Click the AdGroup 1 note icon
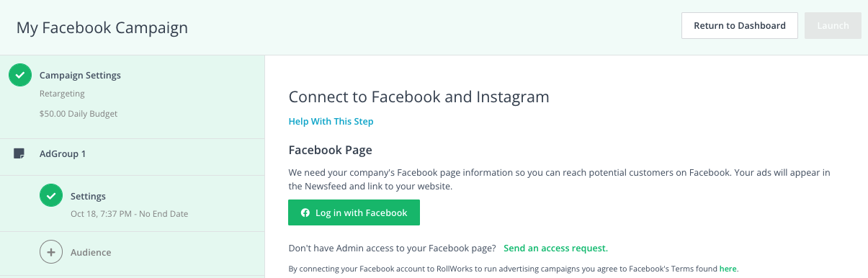 (x=19, y=153)
